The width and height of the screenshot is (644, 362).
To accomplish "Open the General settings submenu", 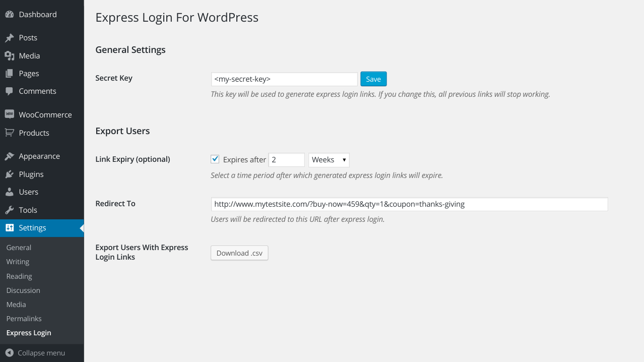I will (x=19, y=248).
